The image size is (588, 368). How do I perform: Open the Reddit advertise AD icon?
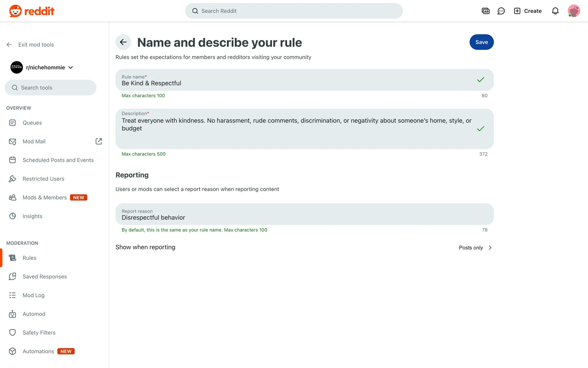(x=486, y=11)
